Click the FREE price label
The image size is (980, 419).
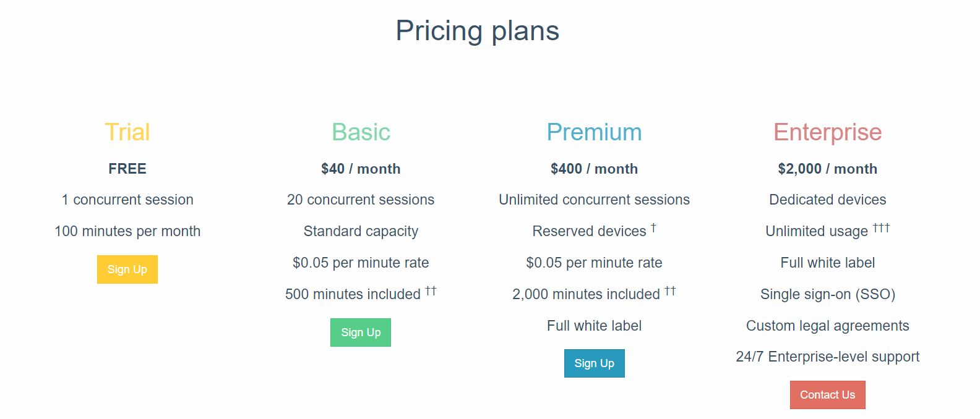tap(127, 169)
